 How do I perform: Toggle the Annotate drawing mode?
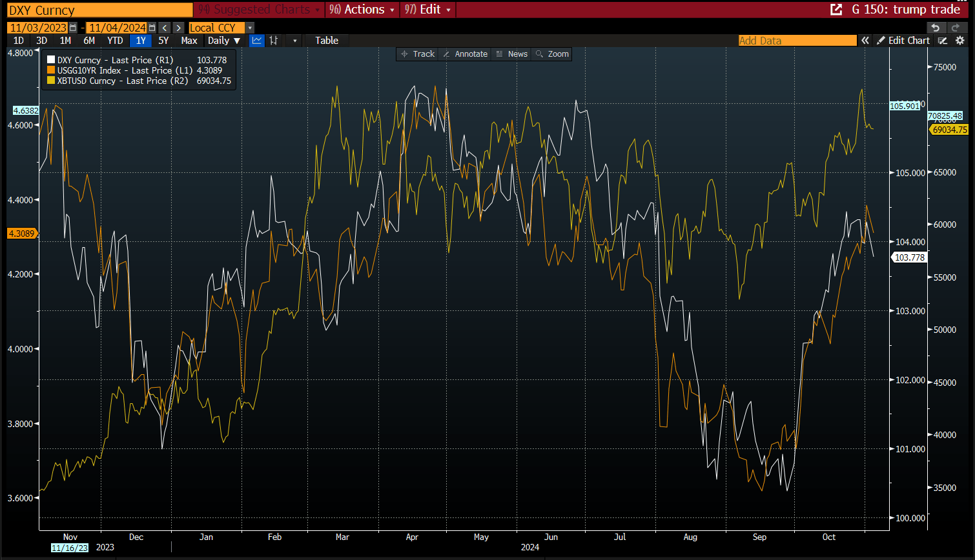coord(464,54)
